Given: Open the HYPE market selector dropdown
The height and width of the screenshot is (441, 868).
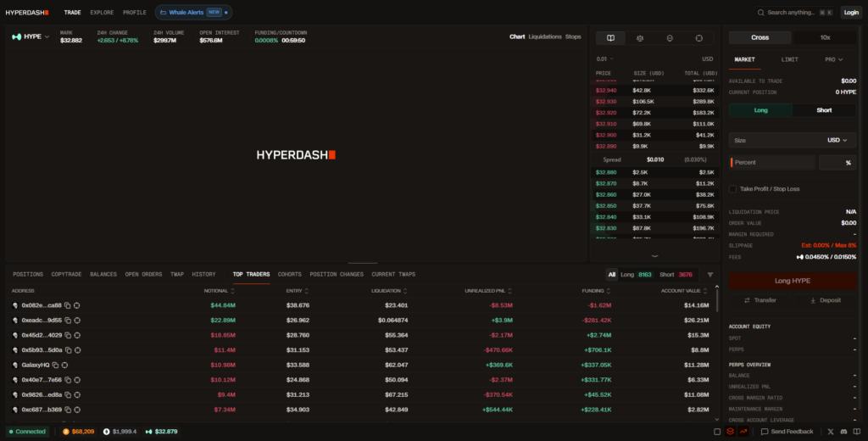Looking at the screenshot, I should [31, 36].
